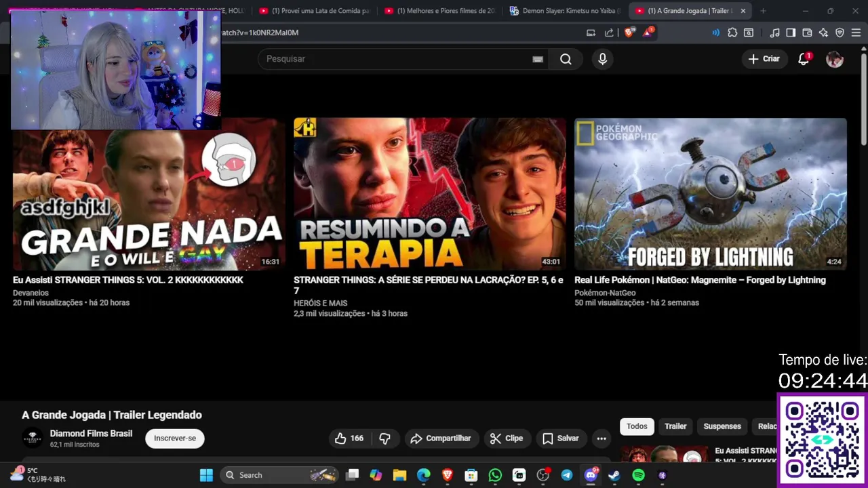The width and height of the screenshot is (868, 488).
Task: Open Steam from the taskbar
Action: click(x=614, y=475)
